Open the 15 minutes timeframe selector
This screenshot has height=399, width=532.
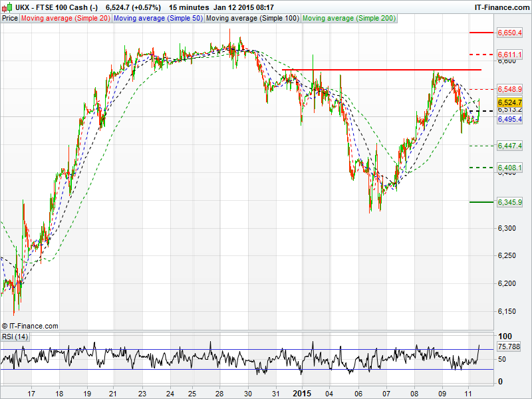(188, 7)
